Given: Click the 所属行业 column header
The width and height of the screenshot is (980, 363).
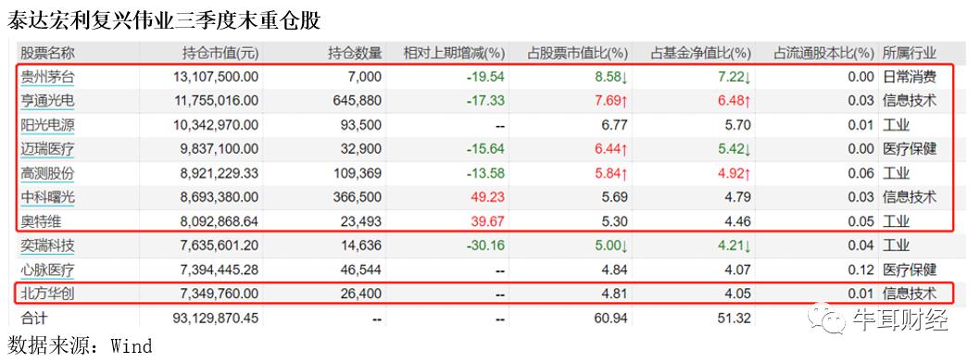Looking at the screenshot, I should 909,54.
